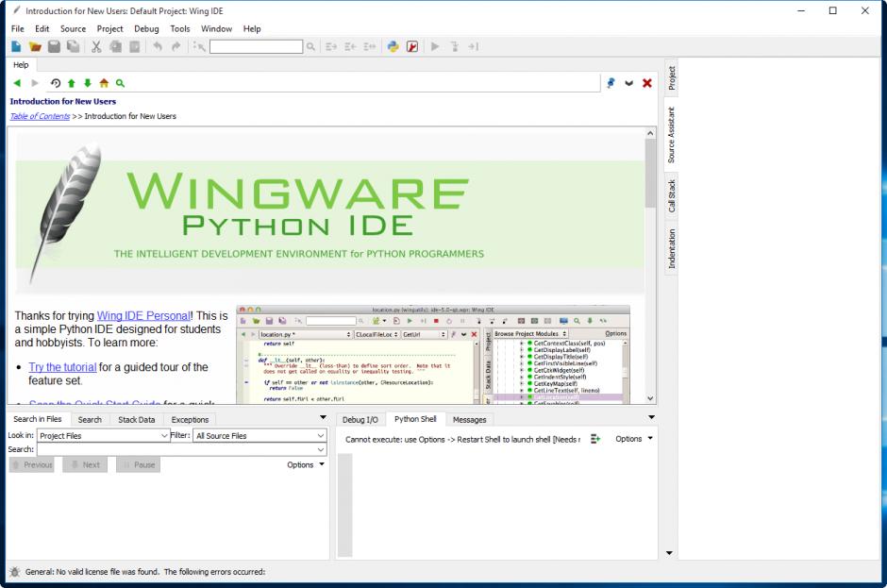This screenshot has height=588, width=887.
Task: Open the Source menu
Action: [x=73, y=29]
